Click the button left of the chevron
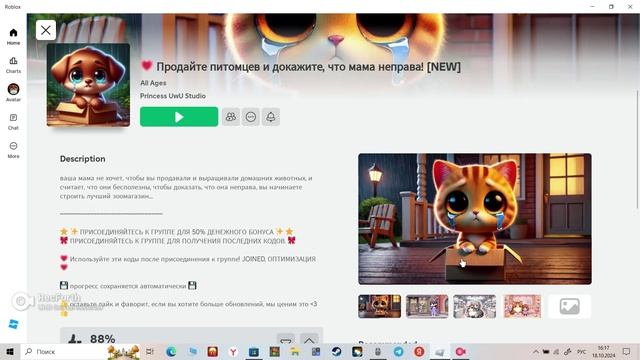Screen dimensions: 640x360 (x=286, y=340)
